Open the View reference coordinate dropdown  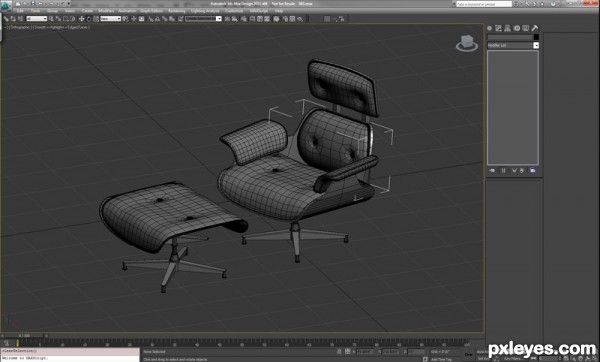(111, 18)
